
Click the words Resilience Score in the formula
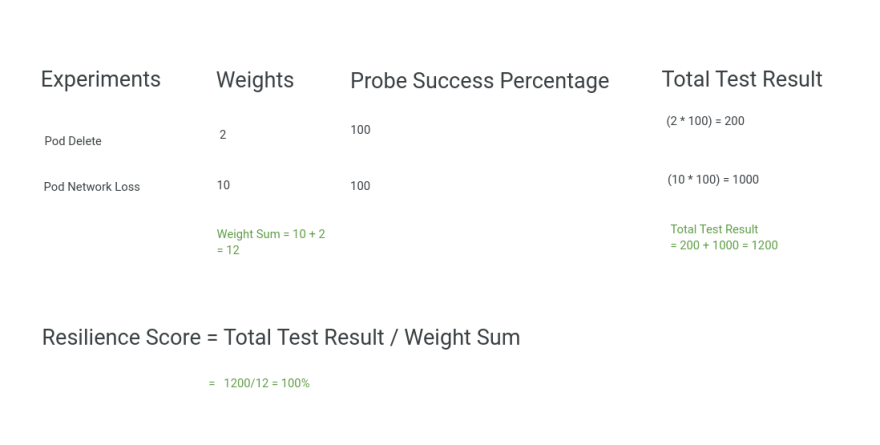coord(121,338)
